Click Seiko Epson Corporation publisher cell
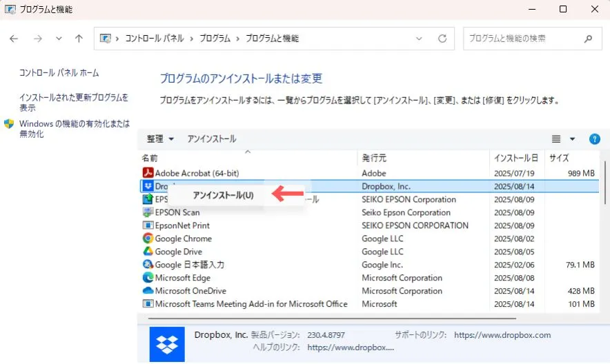 (406, 212)
